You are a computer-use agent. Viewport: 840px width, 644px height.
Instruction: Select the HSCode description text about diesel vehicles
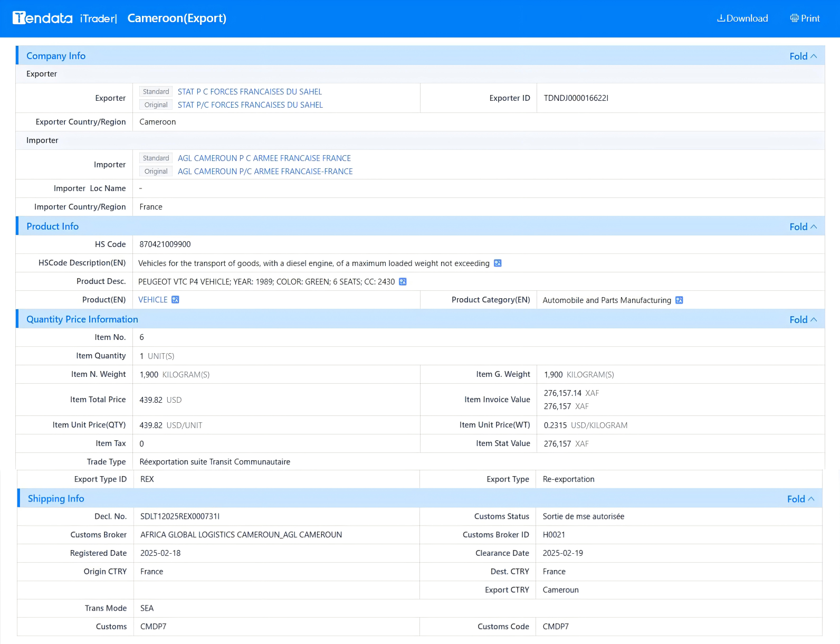314,263
